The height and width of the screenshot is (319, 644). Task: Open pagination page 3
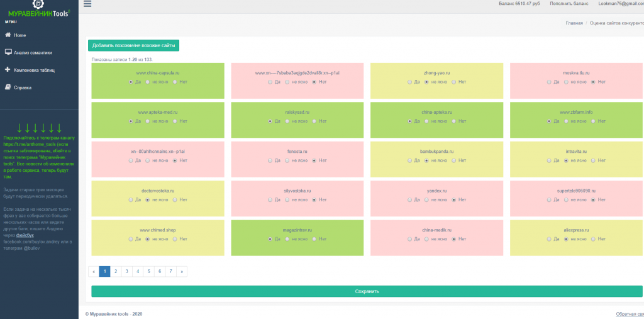coord(127,271)
